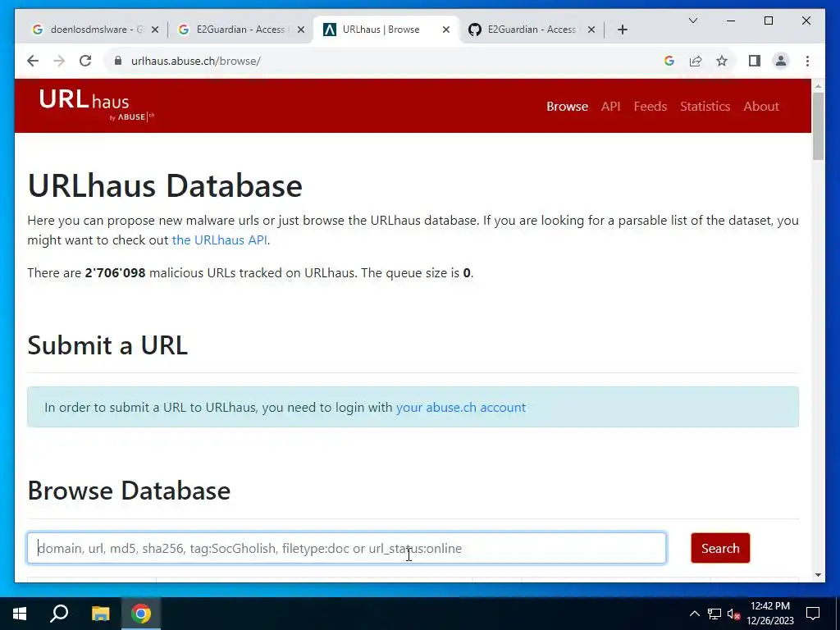The height and width of the screenshot is (630, 840).
Task: Close the URLhaus Browse tab
Action: [x=445, y=30]
